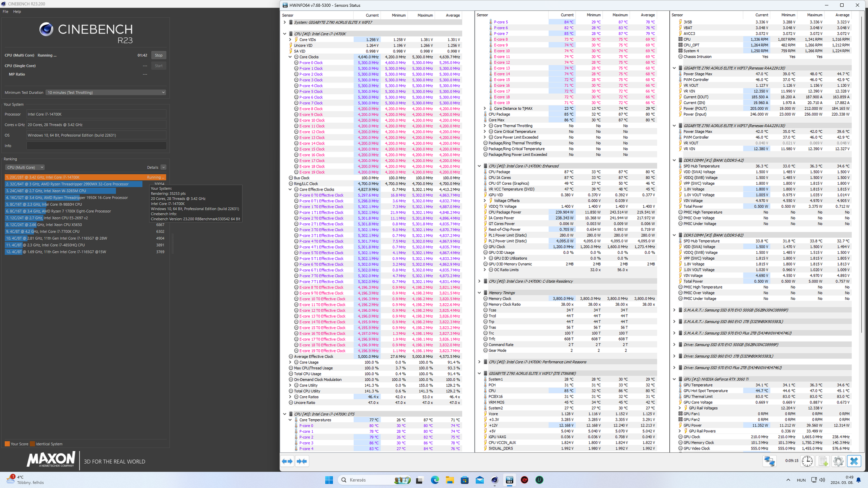This screenshot has height=488, width=868.
Task: Open File Explorer from taskbar
Action: coord(450,480)
